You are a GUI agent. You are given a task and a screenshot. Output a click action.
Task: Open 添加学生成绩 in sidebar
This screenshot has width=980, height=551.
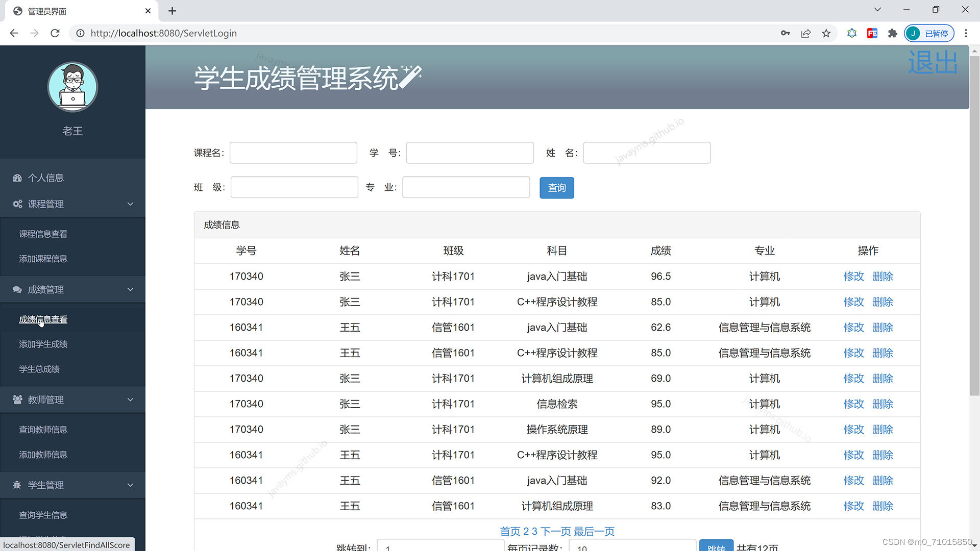pyautogui.click(x=43, y=344)
